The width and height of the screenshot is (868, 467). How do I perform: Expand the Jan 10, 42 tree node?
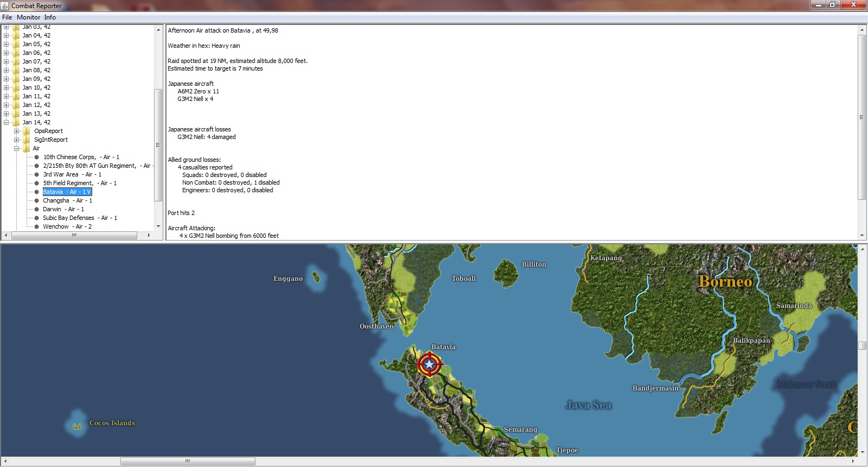tap(7, 87)
